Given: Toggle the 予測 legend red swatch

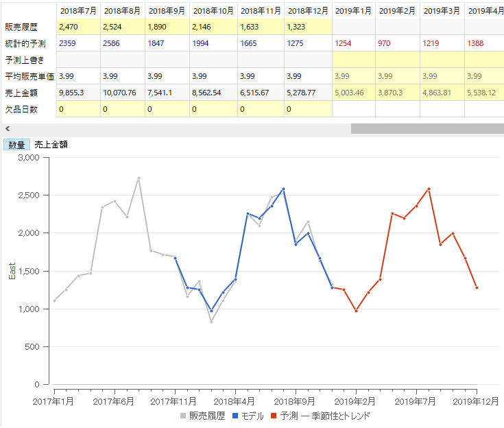Looking at the screenshot, I should pos(274,416).
